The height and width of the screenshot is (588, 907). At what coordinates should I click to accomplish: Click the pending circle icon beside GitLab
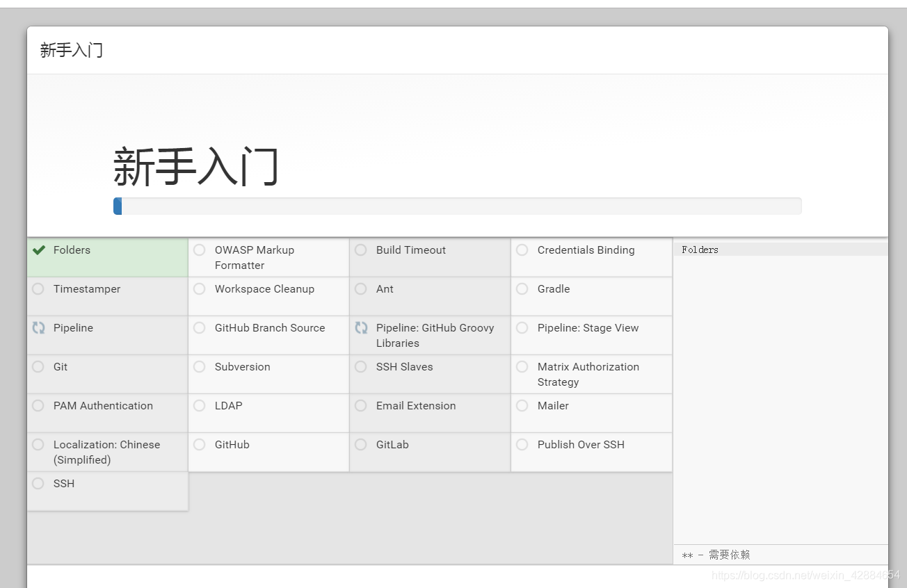click(361, 445)
